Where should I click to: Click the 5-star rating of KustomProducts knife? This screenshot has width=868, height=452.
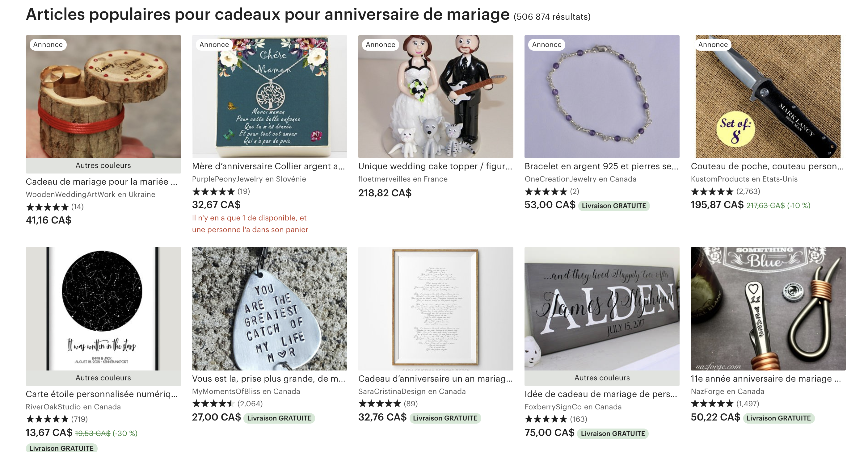tap(712, 192)
